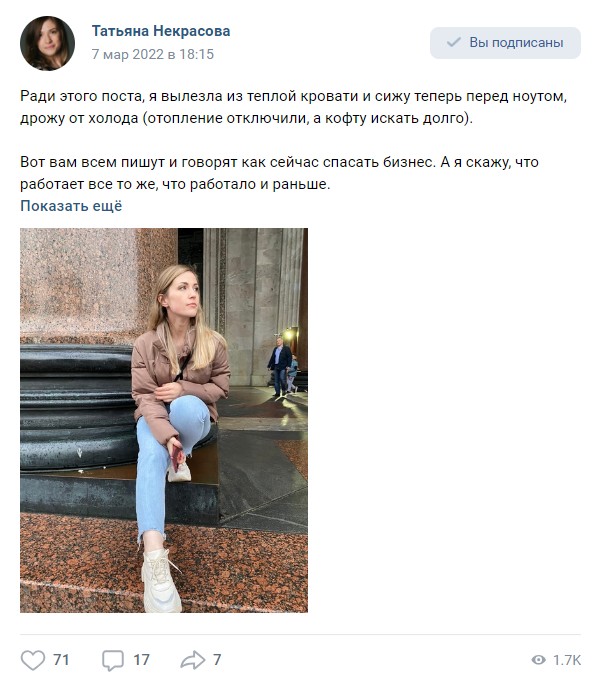Toggle subscription with Вы подписаны button
The height and width of the screenshot is (682, 601).
click(505, 43)
